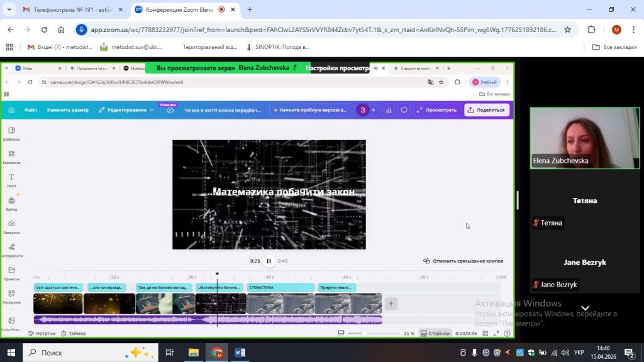Viewport: 644px width, 362px height.
Task: Open the Загрузки (Uploads) sidebar icon
Action: pos(11,226)
